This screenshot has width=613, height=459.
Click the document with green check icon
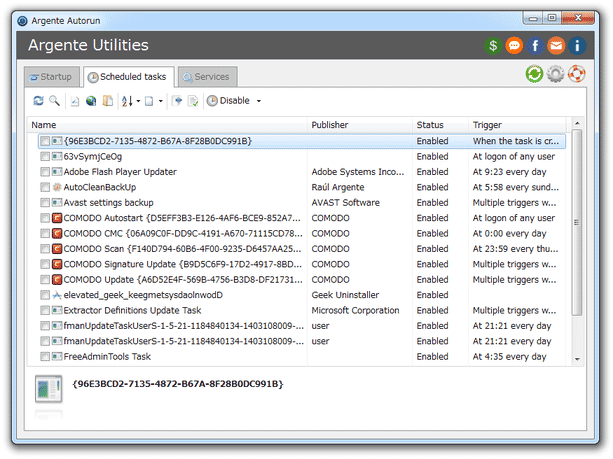pyautogui.click(x=193, y=101)
